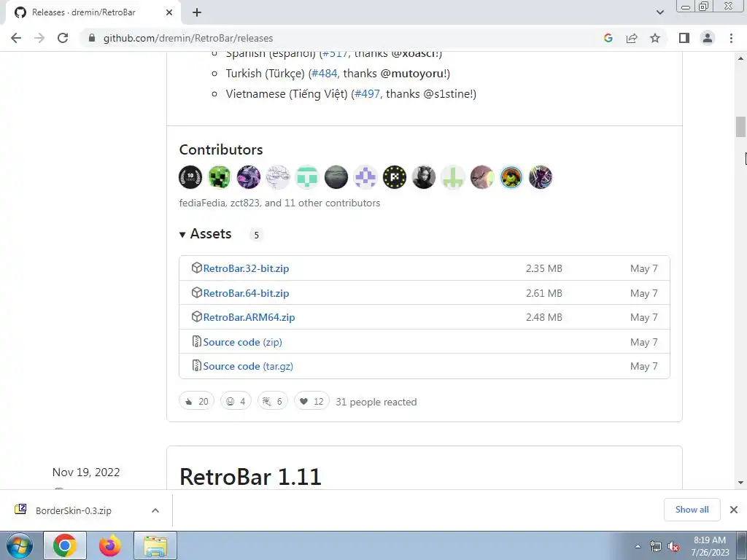This screenshot has width=747, height=560.
Task: Open the Chrome profile avatar menu
Action: tap(708, 38)
